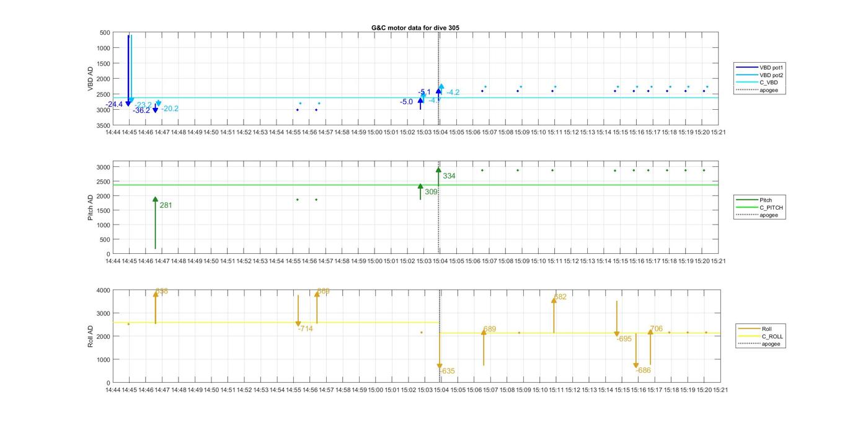Click the "3500" tick on VBD y-axis

click(x=103, y=125)
